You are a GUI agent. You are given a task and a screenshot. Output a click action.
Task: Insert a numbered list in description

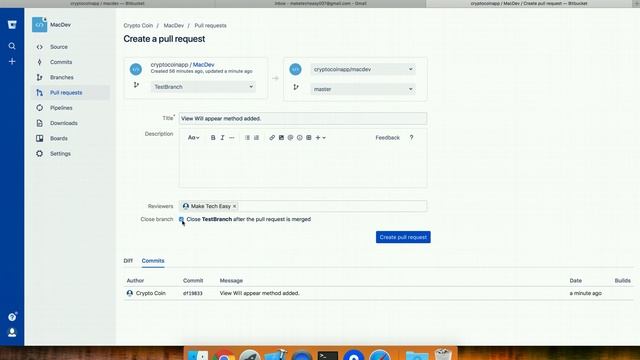(256, 138)
